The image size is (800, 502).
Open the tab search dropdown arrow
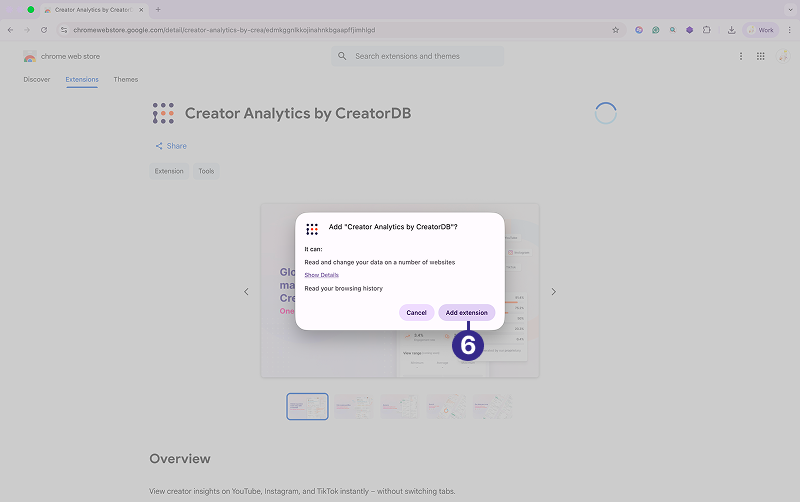pyautogui.click(x=790, y=10)
